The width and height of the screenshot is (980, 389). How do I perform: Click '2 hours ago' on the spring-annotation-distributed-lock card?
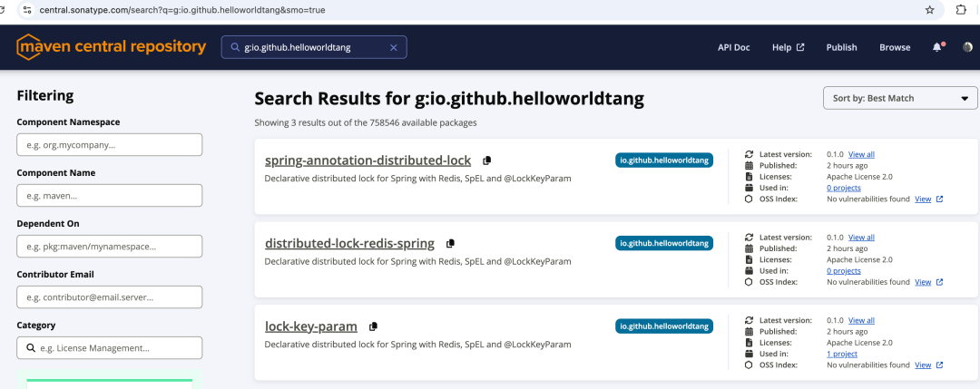pyautogui.click(x=847, y=165)
